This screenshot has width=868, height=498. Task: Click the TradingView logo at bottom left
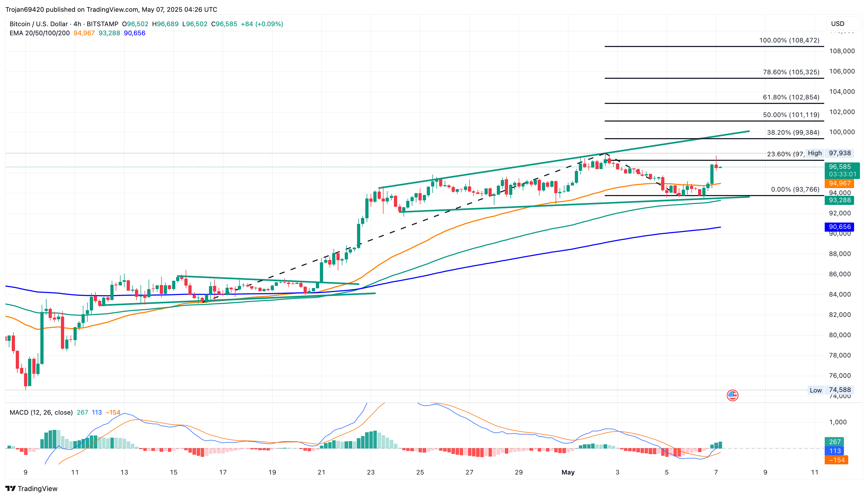click(31, 488)
